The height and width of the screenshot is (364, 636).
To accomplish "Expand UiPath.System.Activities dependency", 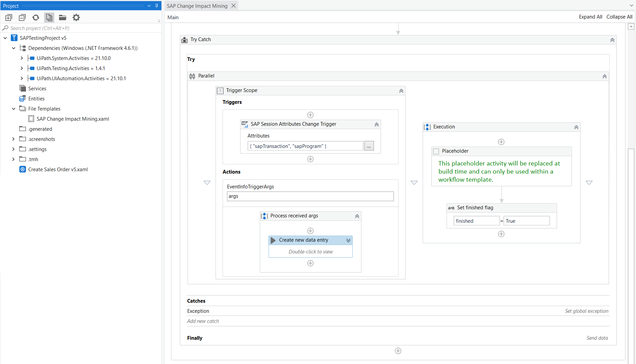I will (22, 58).
